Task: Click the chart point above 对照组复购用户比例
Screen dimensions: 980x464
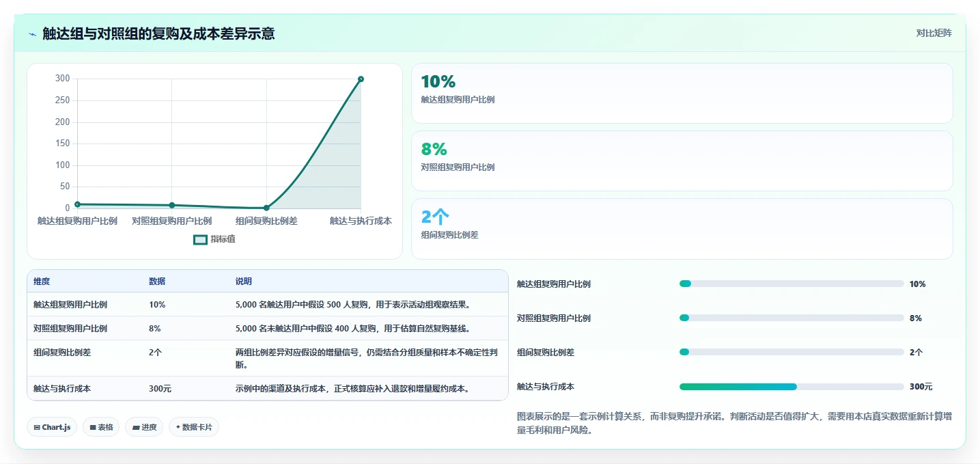Action: point(171,205)
